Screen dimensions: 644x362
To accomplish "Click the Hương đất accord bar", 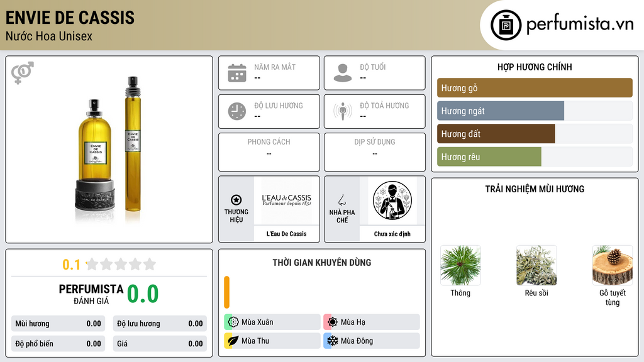I will pyautogui.click(x=496, y=134).
